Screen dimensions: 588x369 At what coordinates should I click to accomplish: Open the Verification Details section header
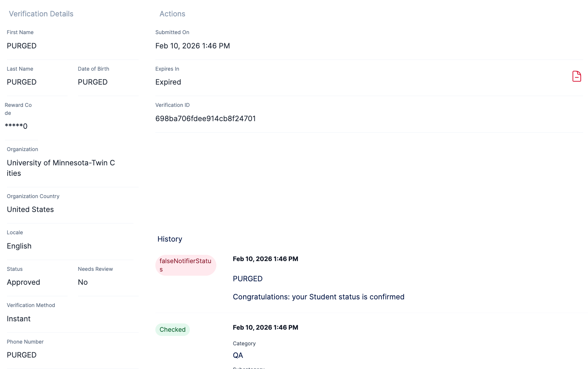click(41, 14)
